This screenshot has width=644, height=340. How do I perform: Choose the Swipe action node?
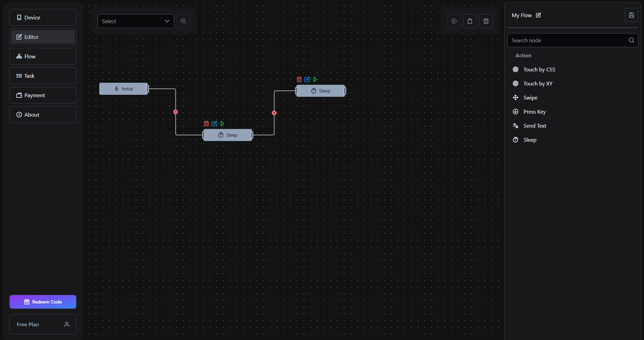point(530,98)
